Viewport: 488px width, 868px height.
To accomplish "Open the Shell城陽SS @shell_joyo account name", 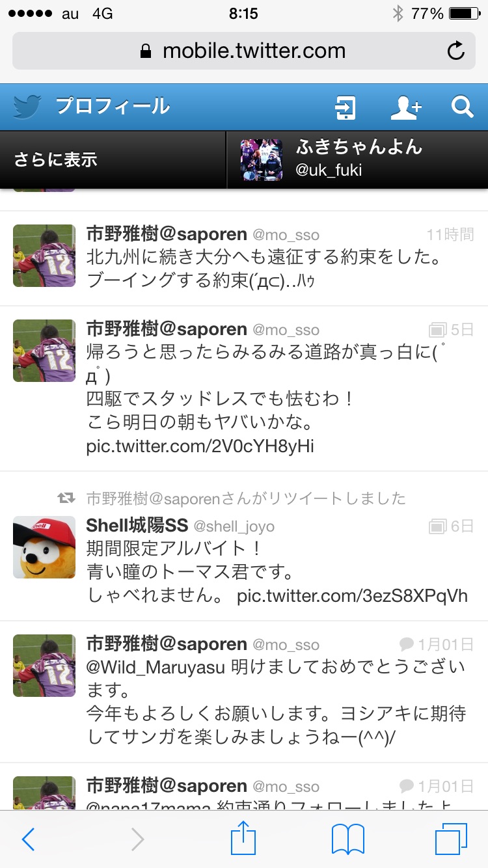I will [180, 526].
